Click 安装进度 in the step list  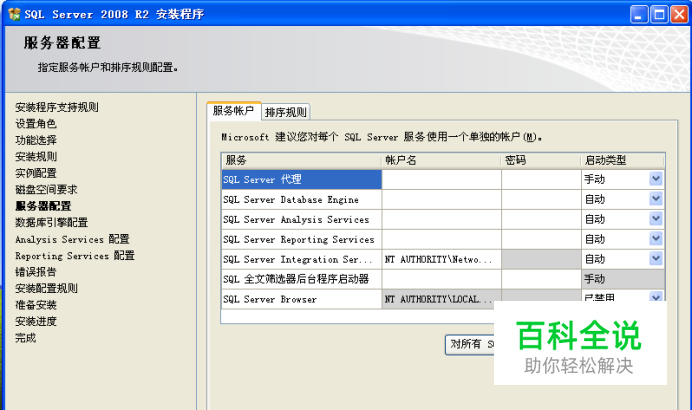coord(36,322)
